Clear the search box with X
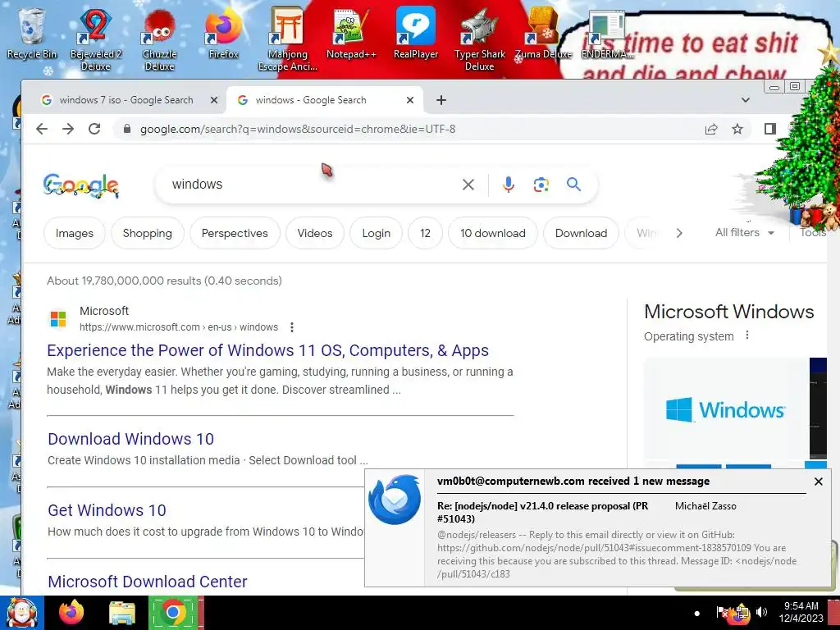 468,185
